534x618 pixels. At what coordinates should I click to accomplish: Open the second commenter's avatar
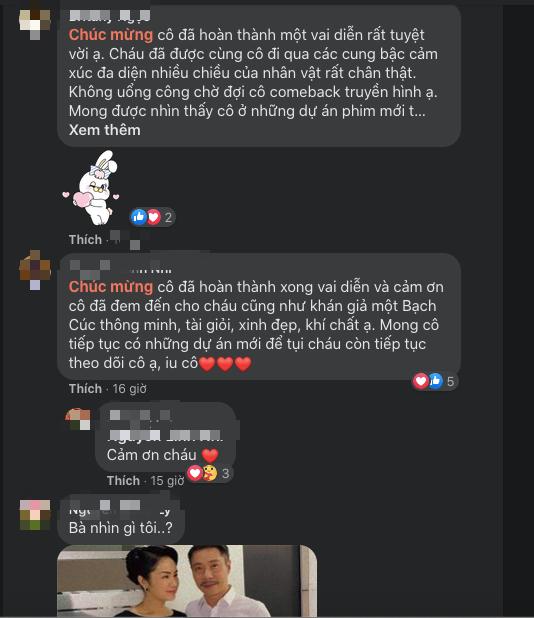[35, 270]
